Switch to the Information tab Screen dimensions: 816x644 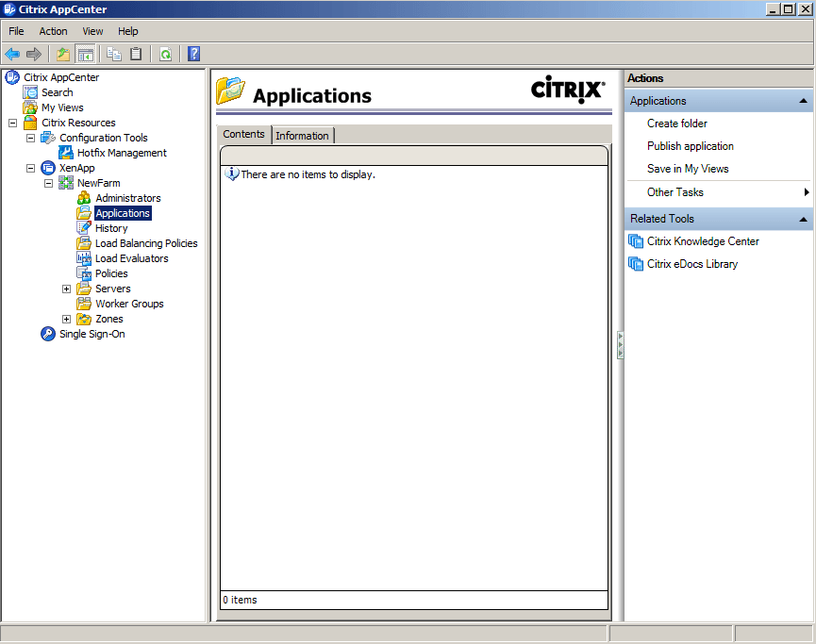302,135
